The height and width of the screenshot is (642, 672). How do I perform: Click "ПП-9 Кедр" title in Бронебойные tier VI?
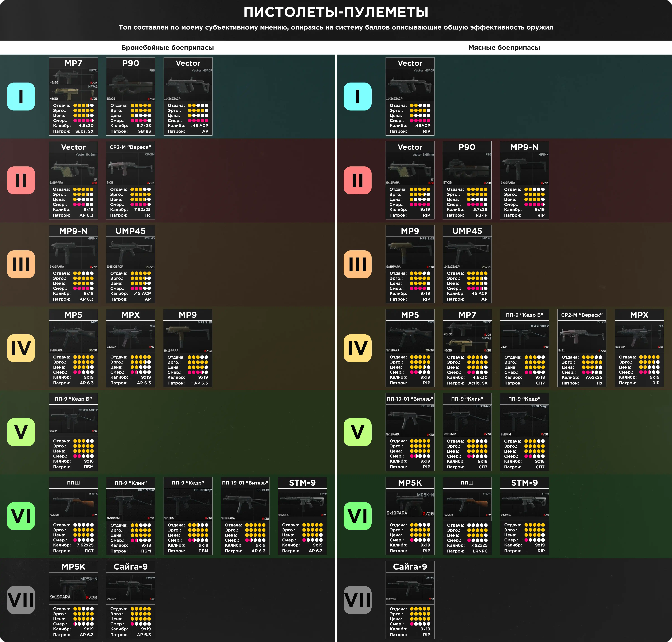coord(188,483)
